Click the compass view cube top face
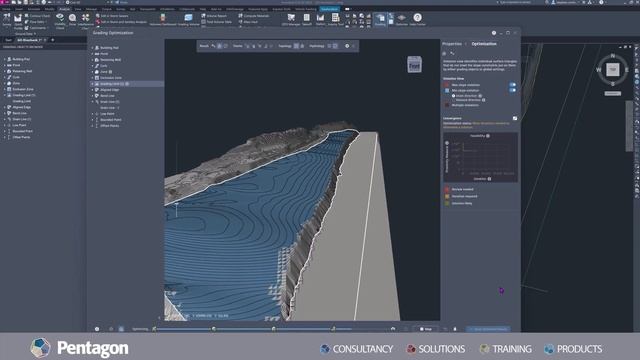 point(613,70)
